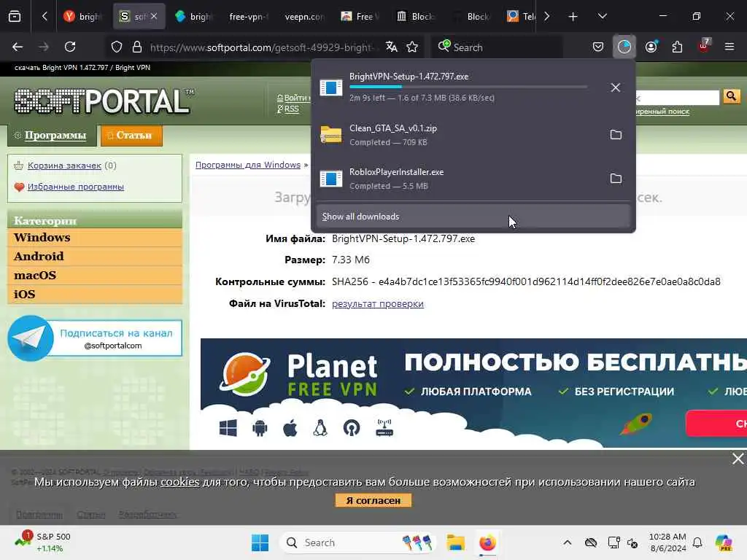Screen dimensions: 747x560
Task: Reload the current page
Action: pos(70,47)
